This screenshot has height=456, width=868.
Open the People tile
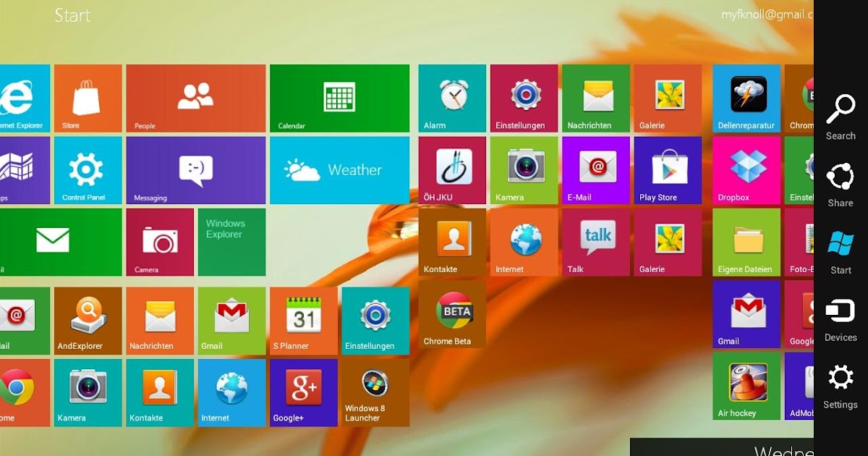coord(196,98)
